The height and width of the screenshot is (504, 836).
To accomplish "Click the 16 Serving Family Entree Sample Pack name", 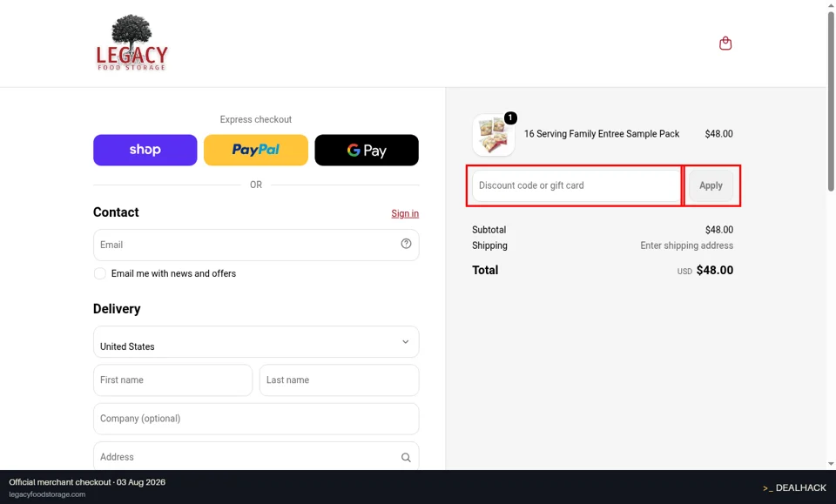I will [602, 134].
